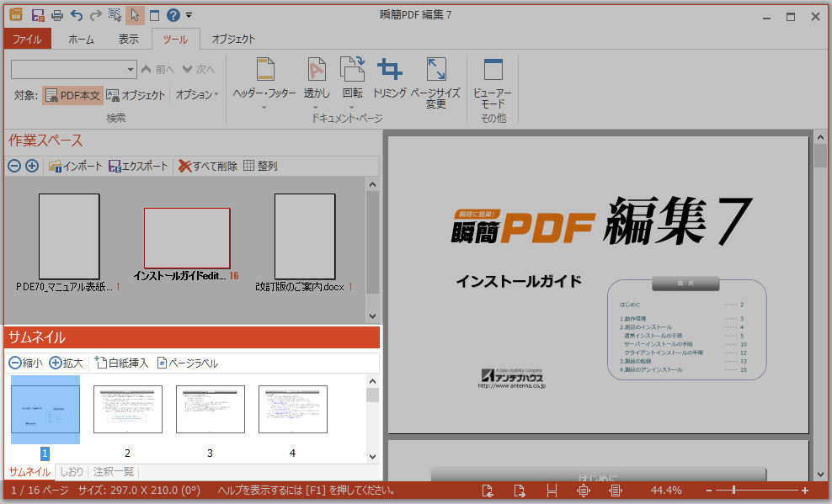This screenshot has width=832, height=504.
Task: Click the 透かし watermark icon
Action: (x=317, y=70)
